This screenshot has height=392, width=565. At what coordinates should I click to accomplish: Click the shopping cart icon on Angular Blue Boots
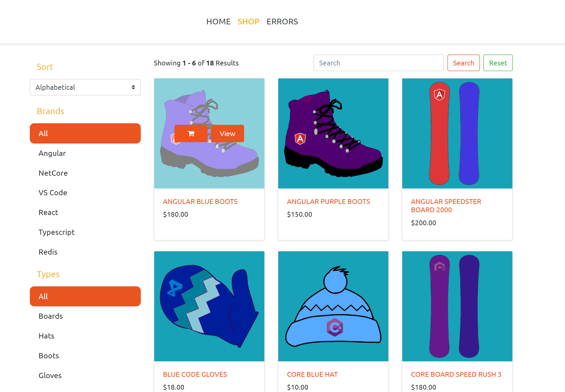[191, 133]
